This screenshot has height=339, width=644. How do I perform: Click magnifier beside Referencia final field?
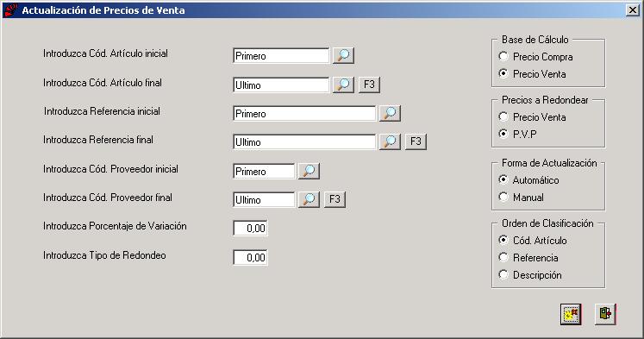[x=390, y=141]
